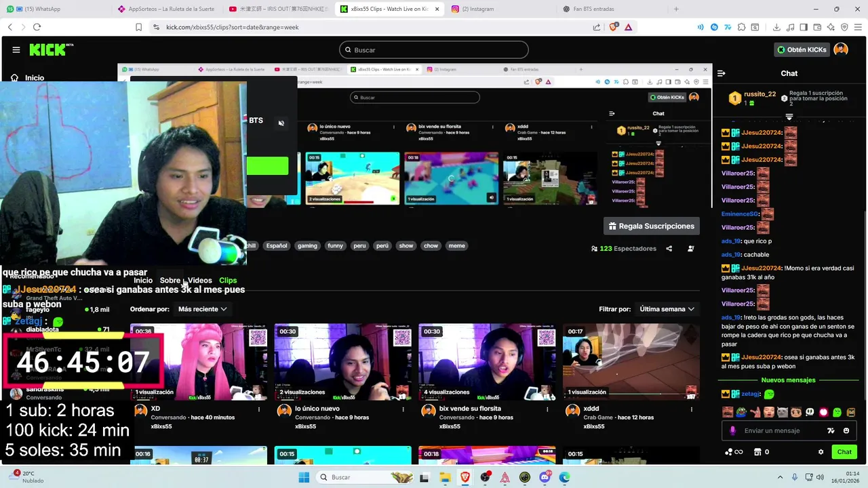Open channel points infinity balance
Screen dimensions: 868x488
point(734,452)
